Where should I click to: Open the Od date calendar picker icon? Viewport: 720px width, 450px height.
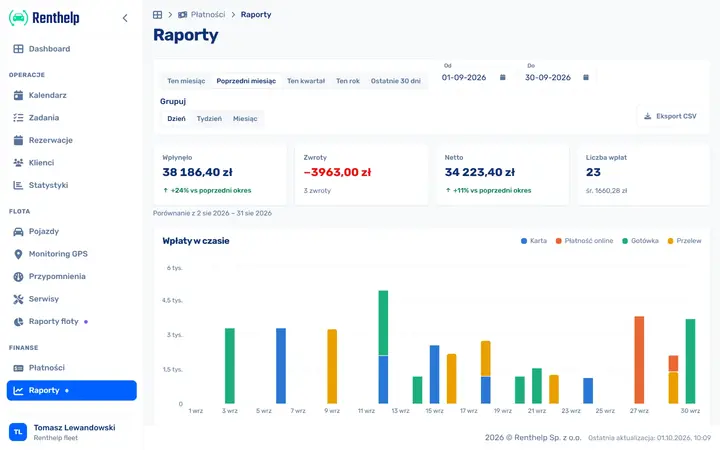(503, 77)
